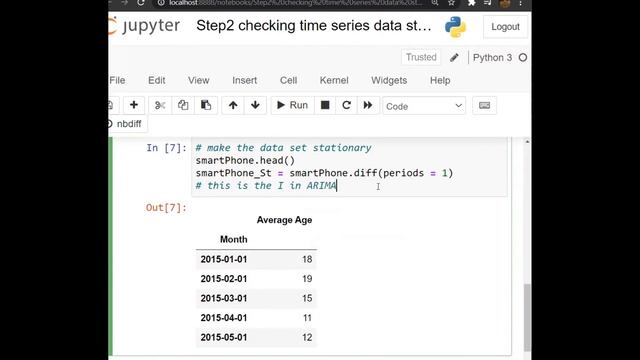Open the Insert menu
Screen dimensions: 640x360
244,80
